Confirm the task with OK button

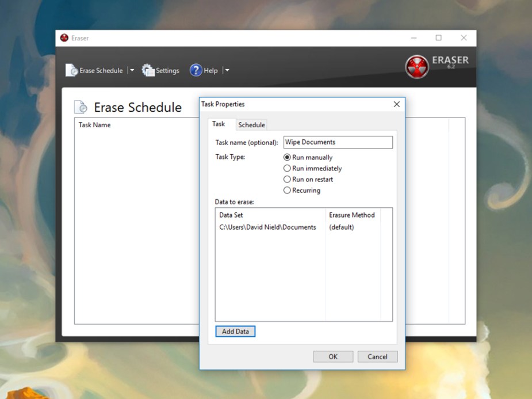point(332,356)
